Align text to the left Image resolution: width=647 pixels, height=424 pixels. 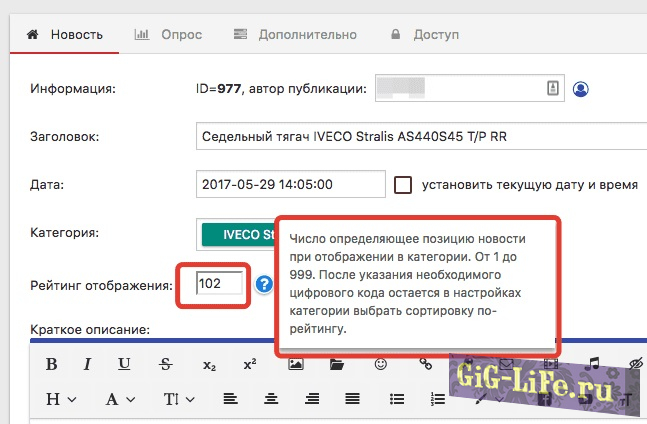pyautogui.click(x=230, y=399)
